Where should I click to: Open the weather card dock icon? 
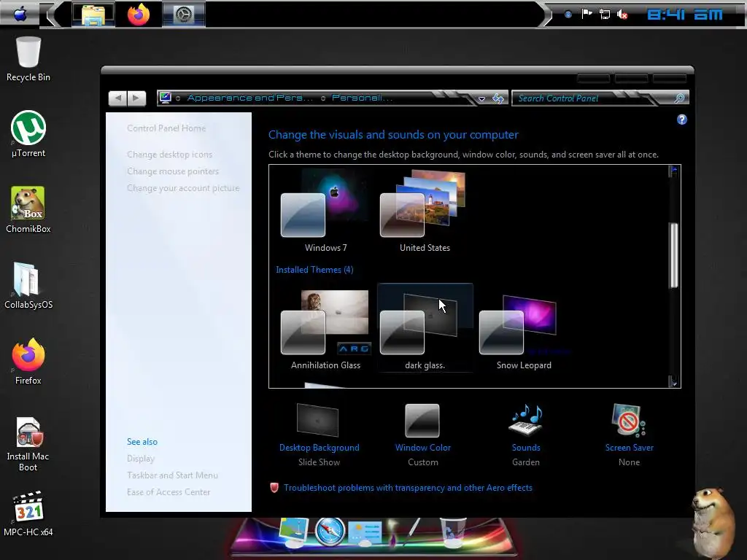click(x=365, y=533)
